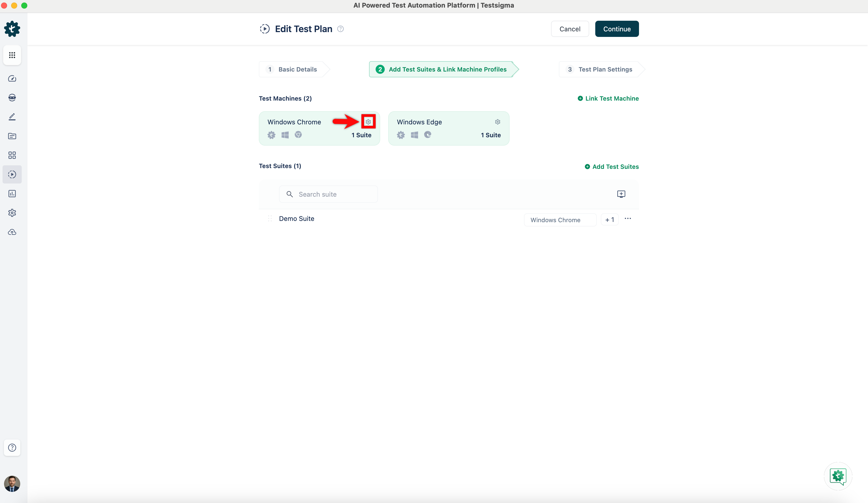Screen dimensions: 868x503
Task: Open the Dashboard gauge icon
Action: point(12,79)
